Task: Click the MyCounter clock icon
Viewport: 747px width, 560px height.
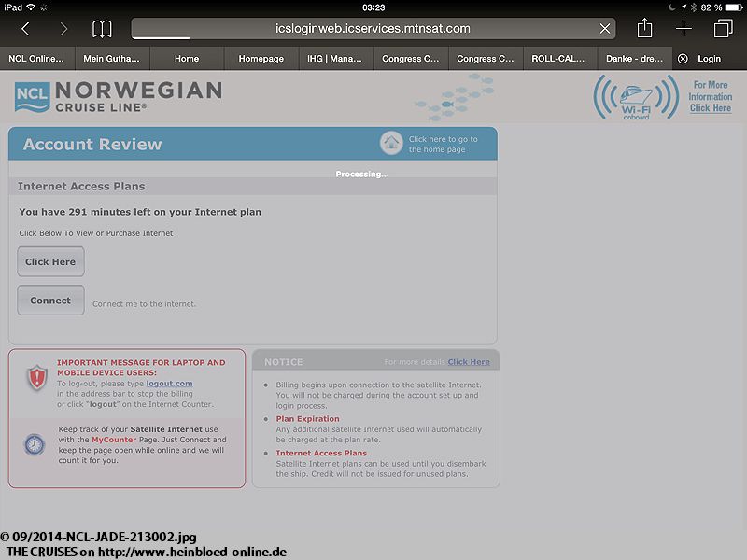Action: [35, 444]
